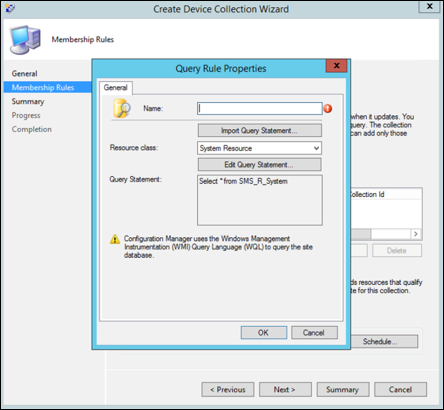The width and height of the screenshot is (444, 410).
Task: Close the Create Device Collection Wizard
Action: click(429, 6)
